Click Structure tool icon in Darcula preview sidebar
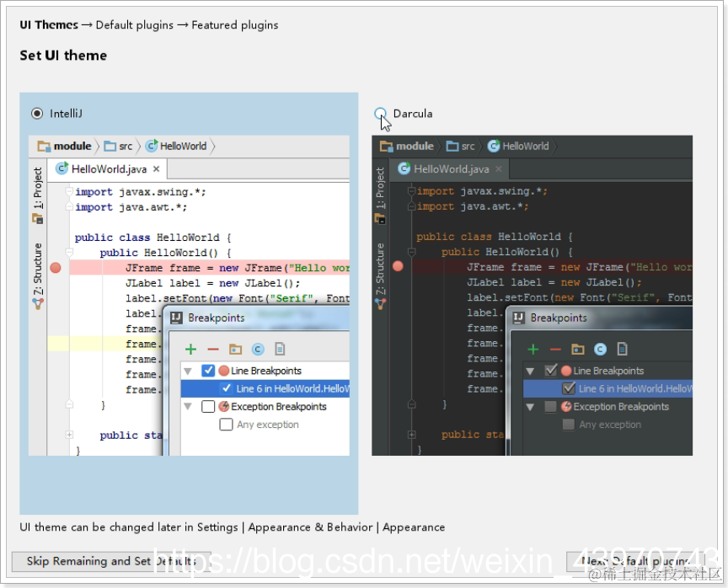 (x=380, y=304)
